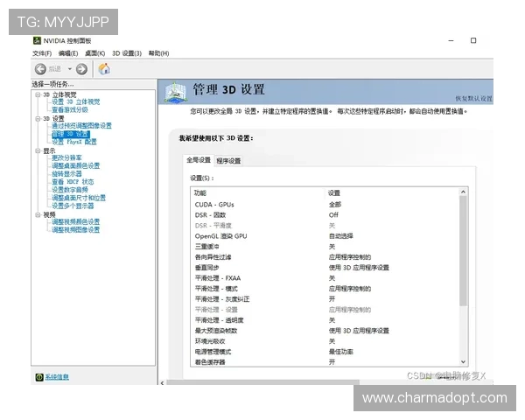This screenshot has height=420, width=525.
Task: Open 设置数字音频 link
Action: pos(70,190)
